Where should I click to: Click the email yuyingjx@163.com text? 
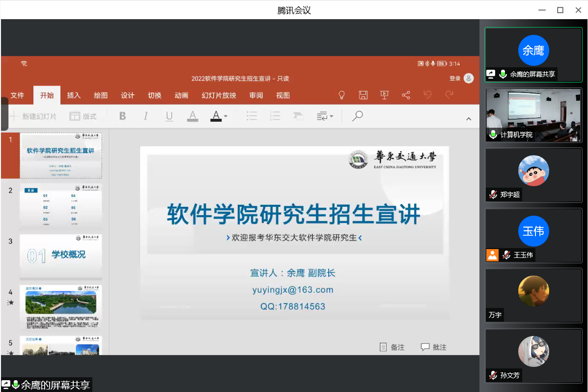(293, 290)
